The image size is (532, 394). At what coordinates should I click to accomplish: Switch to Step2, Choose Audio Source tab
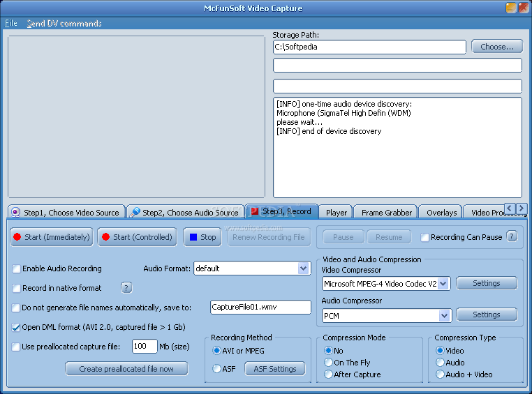tap(185, 212)
